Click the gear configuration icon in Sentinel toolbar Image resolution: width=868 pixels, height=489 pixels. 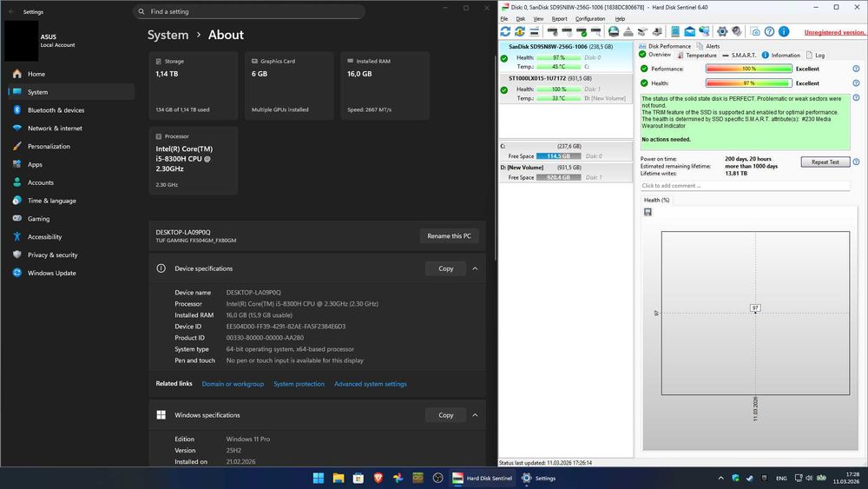point(722,31)
